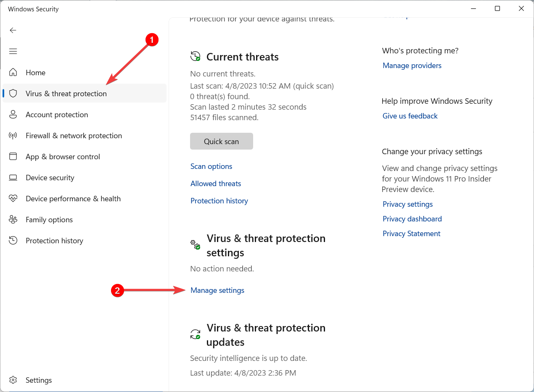Click Manage settings link
This screenshot has width=534, height=392.
(217, 290)
